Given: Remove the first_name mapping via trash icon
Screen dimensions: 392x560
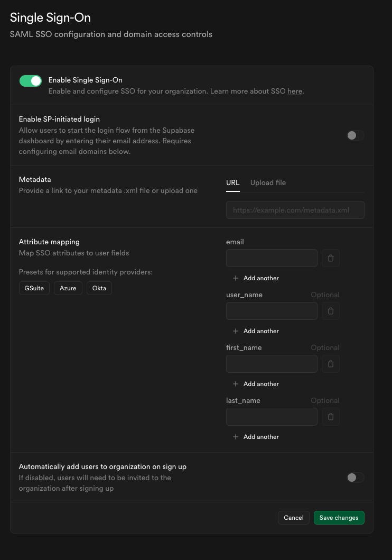Looking at the screenshot, I should point(331,364).
